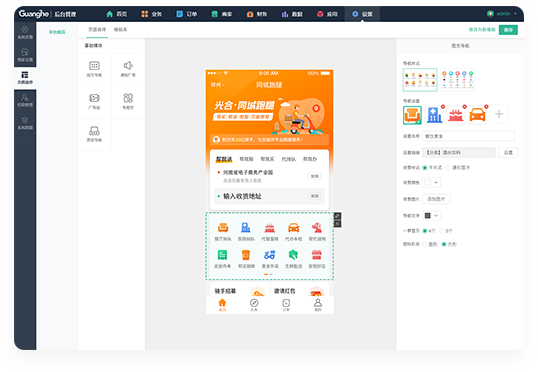Tap the person profile tab in preview bottom bar

pyautogui.click(x=318, y=305)
